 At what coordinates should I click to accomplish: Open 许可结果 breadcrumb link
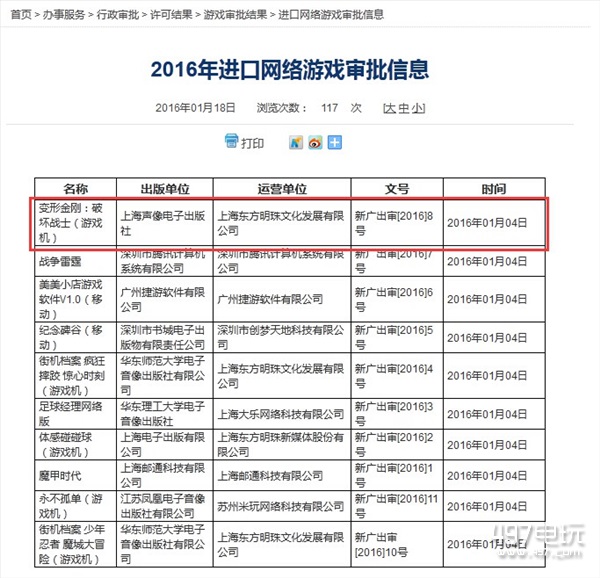pyautogui.click(x=171, y=15)
